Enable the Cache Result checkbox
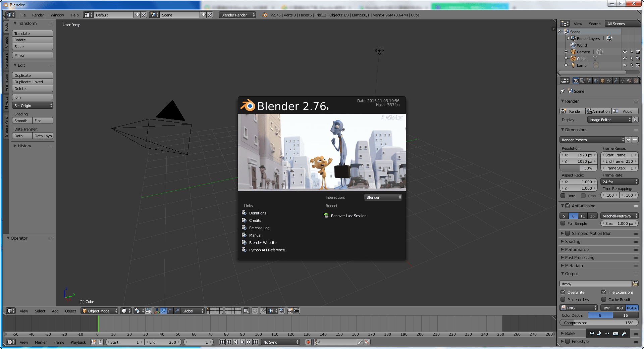 tap(604, 299)
